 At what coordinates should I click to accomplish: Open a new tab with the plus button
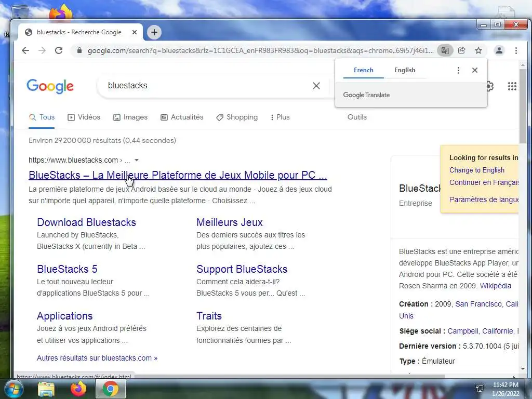(154, 32)
